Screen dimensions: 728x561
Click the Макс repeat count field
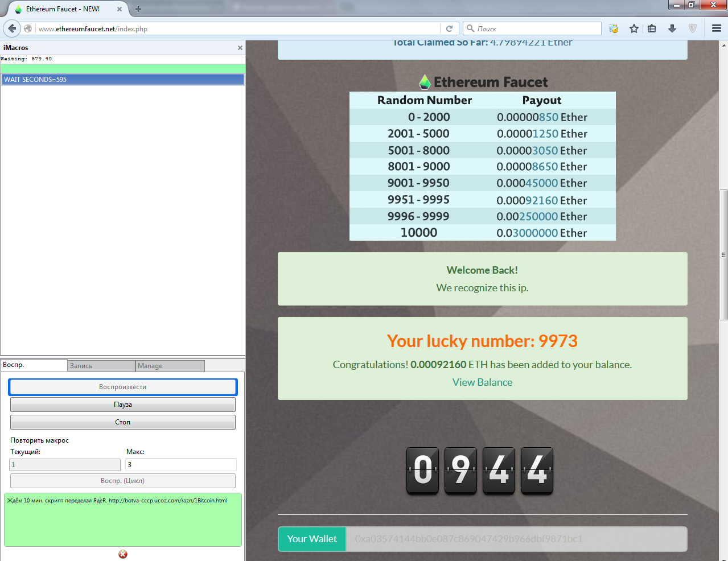pyautogui.click(x=181, y=465)
